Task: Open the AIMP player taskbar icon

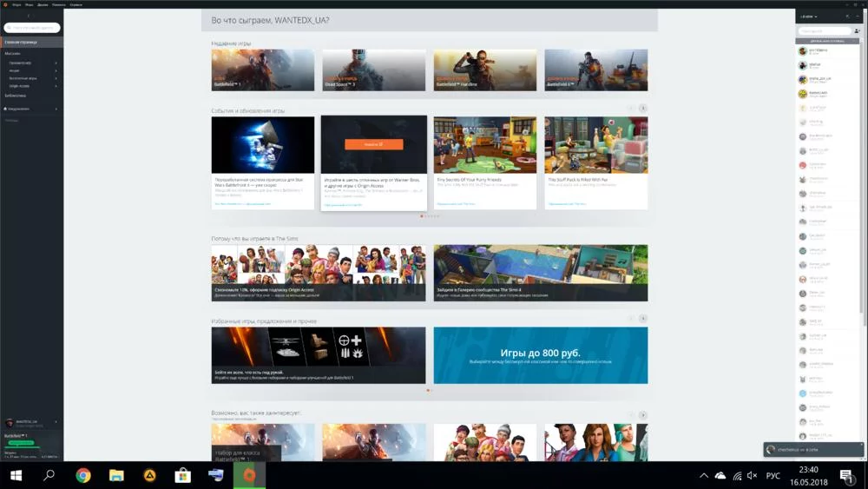Action: tap(149, 475)
